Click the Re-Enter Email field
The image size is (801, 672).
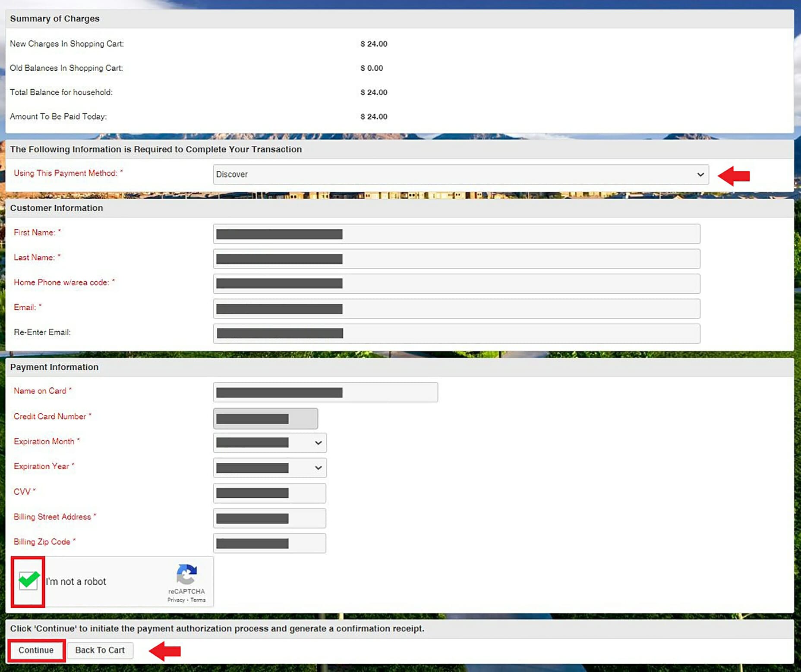(456, 333)
